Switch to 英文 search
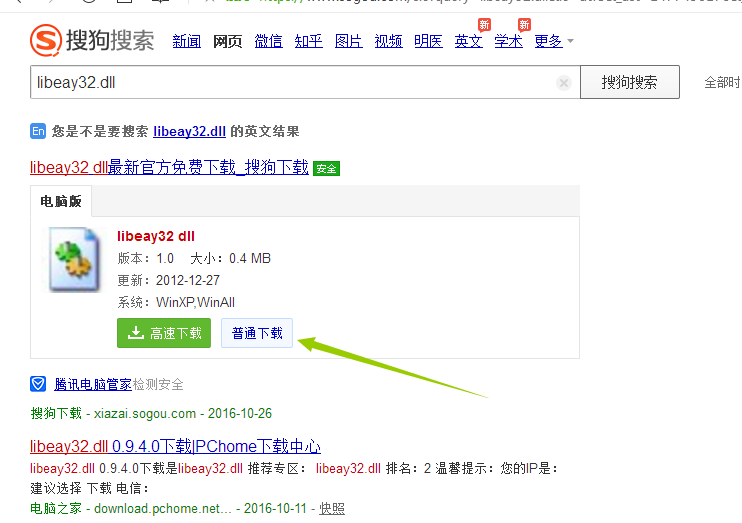The width and height of the screenshot is (742, 523). coord(468,41)
